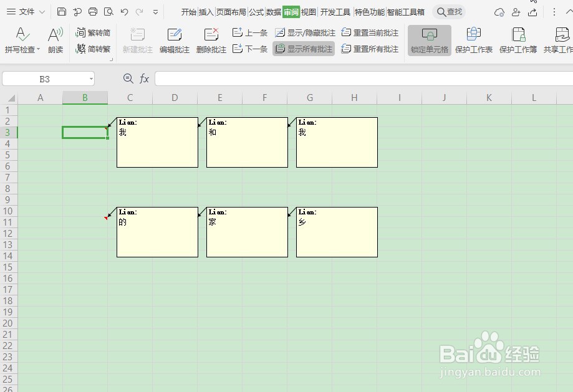Go to 上一条 previous comment
The height and width of the screenshot is (392, 573).
point(250,32)
